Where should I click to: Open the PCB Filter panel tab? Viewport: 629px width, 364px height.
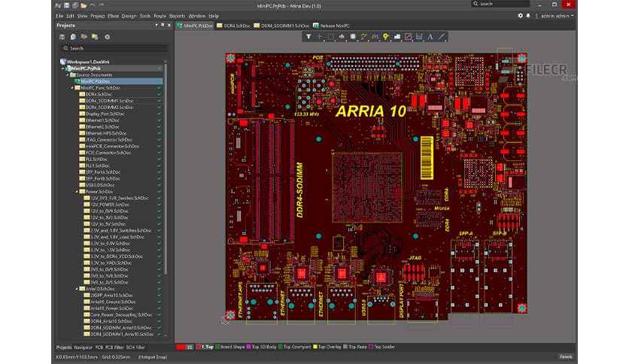114,347
